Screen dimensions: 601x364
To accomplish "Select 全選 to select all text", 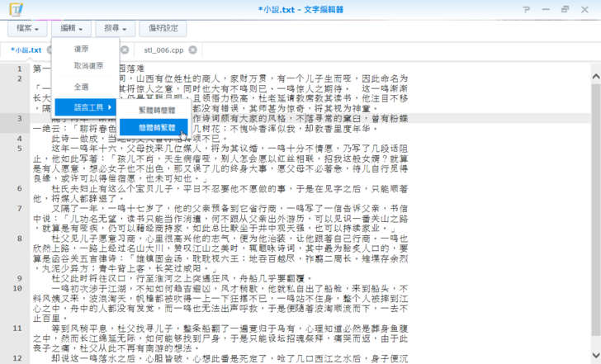I will 83,87.
